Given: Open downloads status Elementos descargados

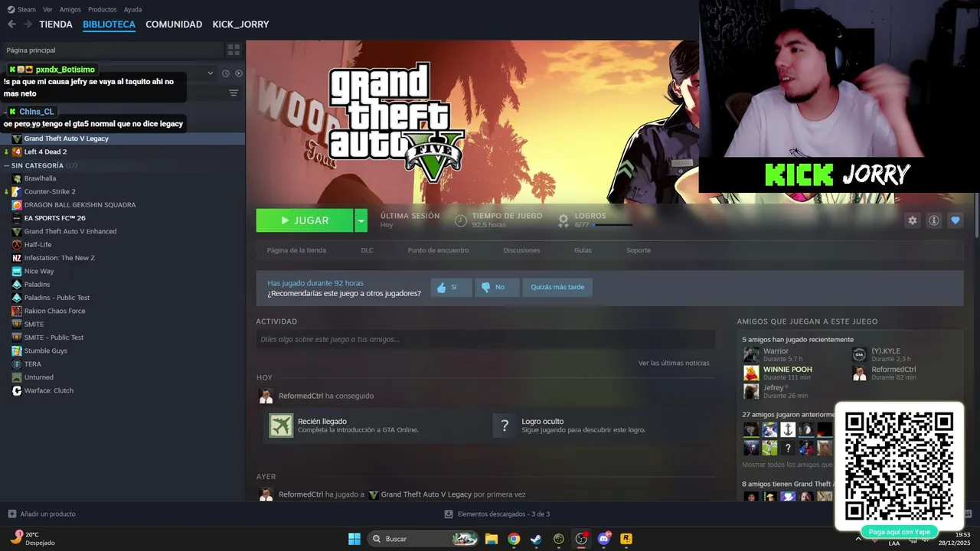Looking at the screenshot, I should point(497,514).
